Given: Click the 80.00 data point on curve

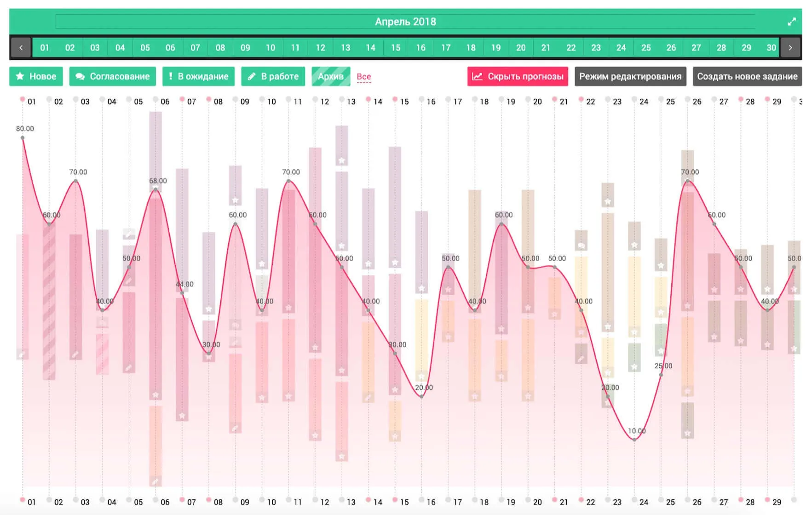Looking at the screenshot, I should (x=23, y=138).
